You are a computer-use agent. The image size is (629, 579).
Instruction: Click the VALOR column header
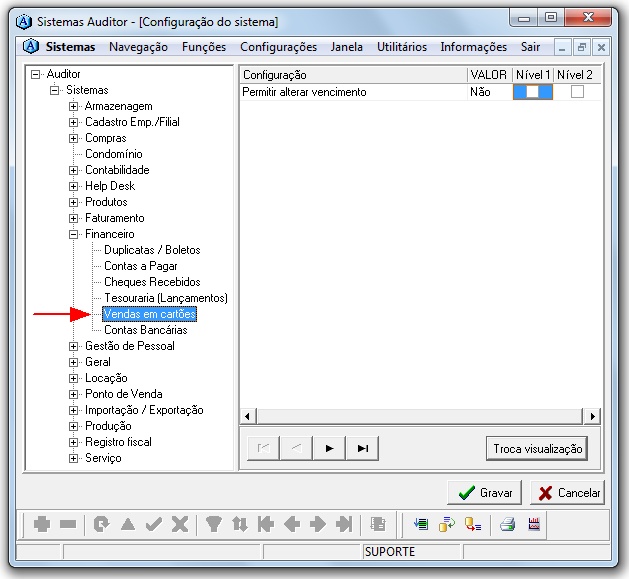click(x=489, y=75)
